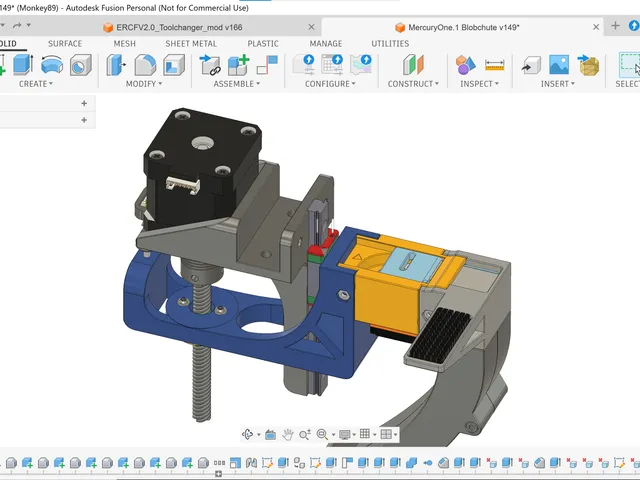Select the black brush strip on the chute

click(x=440, y=336)
